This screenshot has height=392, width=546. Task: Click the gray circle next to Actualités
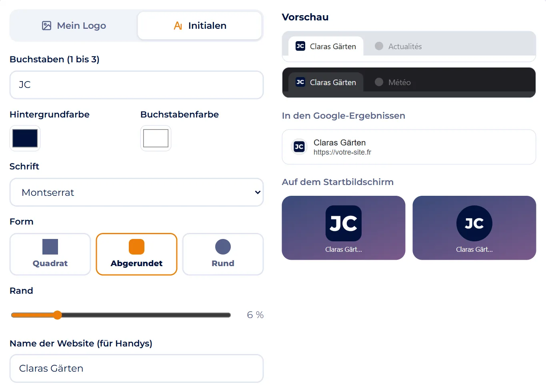(x=379, y=46)
